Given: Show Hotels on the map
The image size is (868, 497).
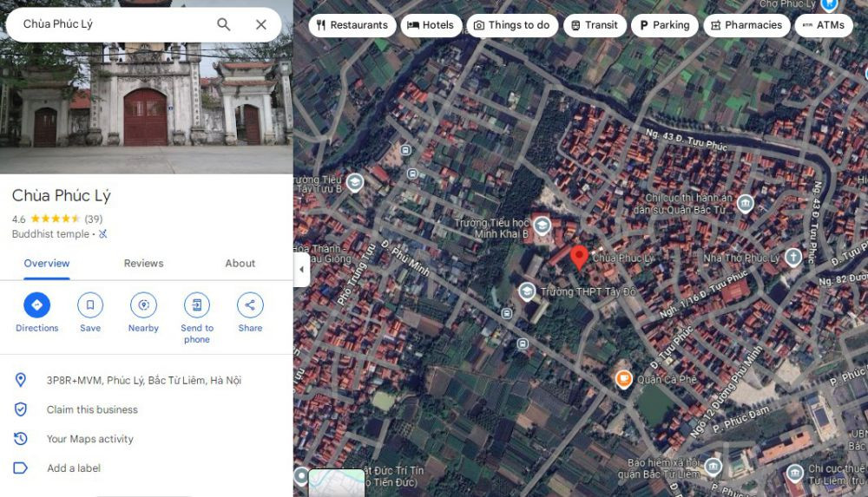Looking at the screenshot, I should (x=431, y=25).
